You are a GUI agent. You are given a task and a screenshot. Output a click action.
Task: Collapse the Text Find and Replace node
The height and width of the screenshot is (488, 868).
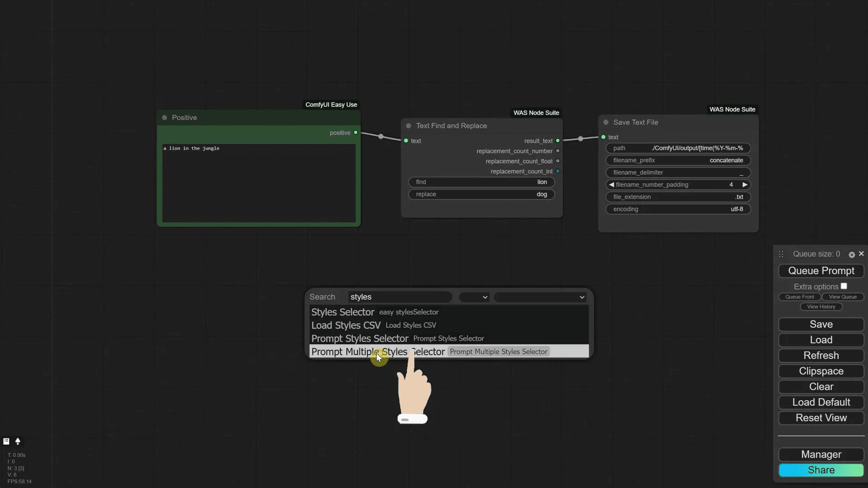point(408,126)
